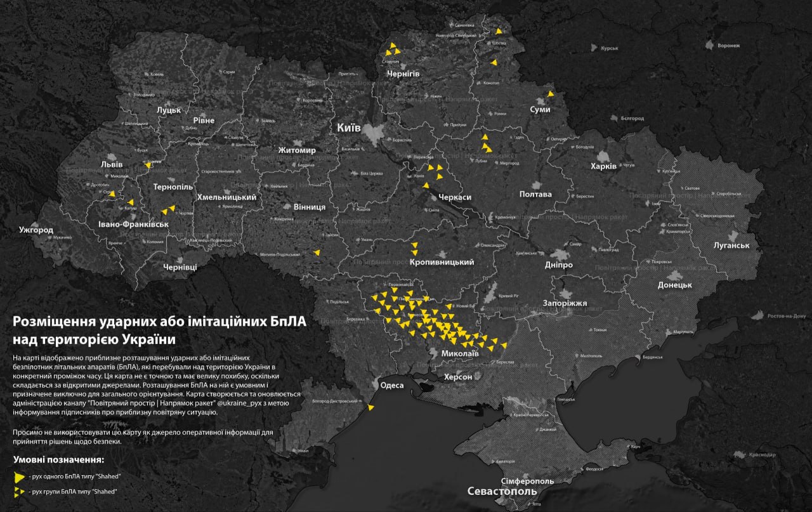The image size is (812, 512).
Task: Select the drone marker above Шостка
Action: pos(499,30)
